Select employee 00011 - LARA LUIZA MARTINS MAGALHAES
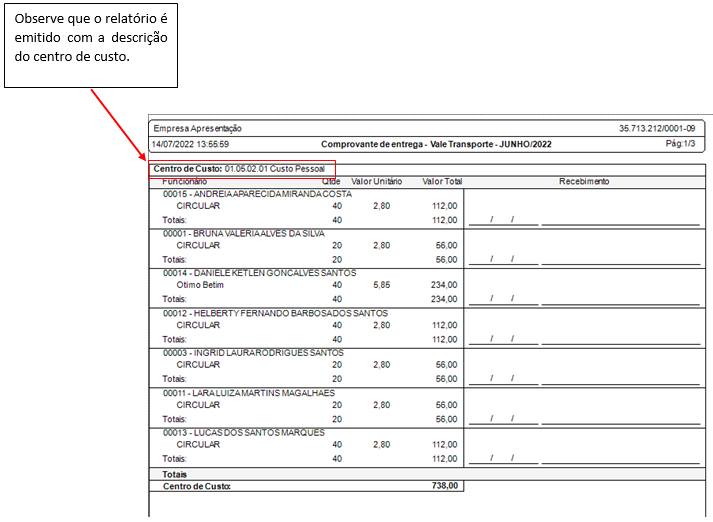Image resolution: width=713 pixels, height=522 pixels. click(249, 393)
